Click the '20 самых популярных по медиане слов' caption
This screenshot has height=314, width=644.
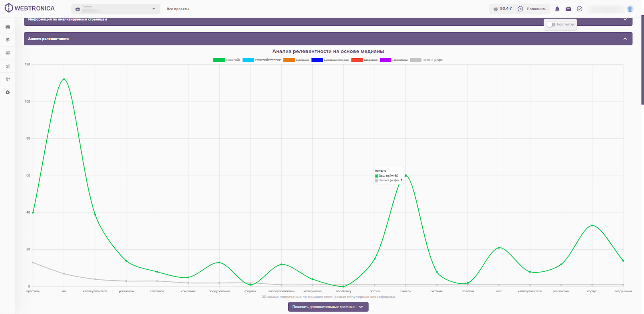[x=328, y=297]
